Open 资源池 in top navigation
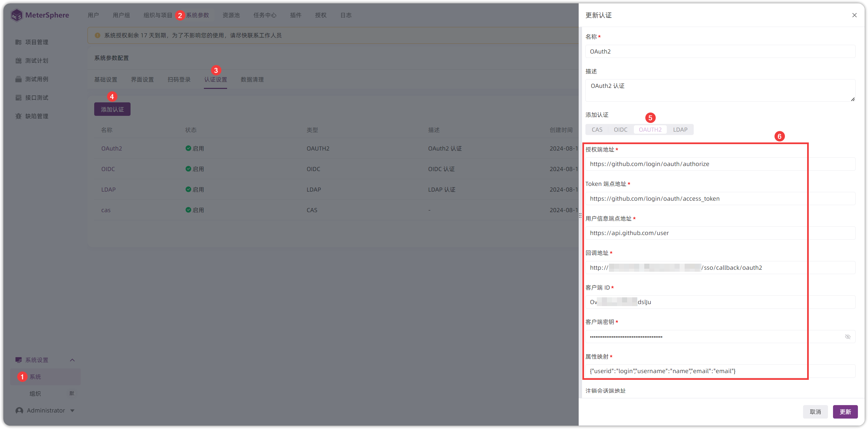 tap(231, 15)
